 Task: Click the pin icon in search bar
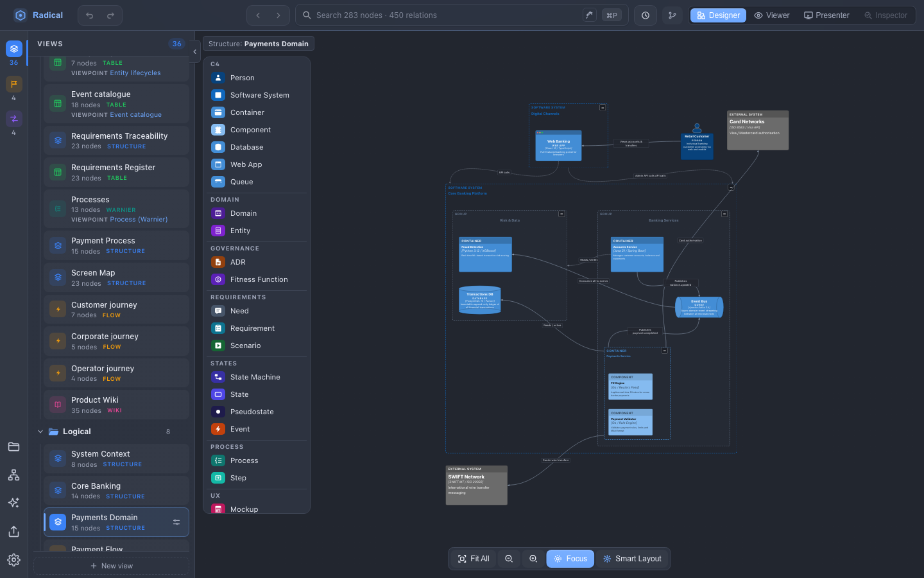[589, 15]
